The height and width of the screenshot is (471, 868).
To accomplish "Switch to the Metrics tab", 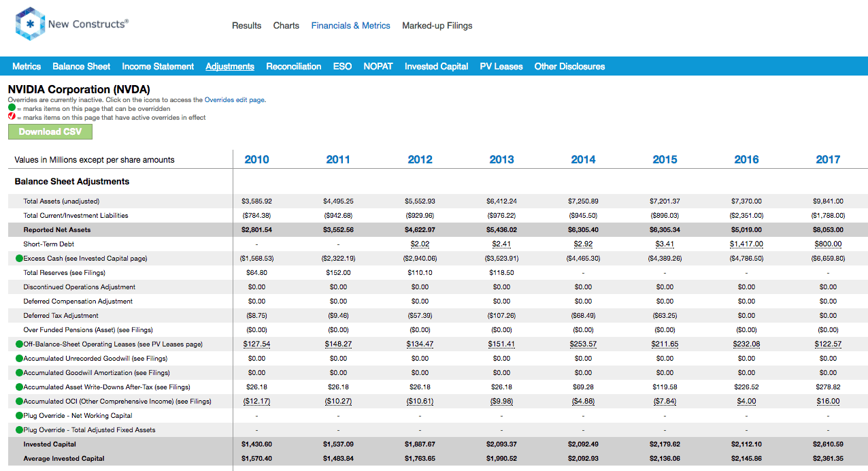I will (27, 67).
